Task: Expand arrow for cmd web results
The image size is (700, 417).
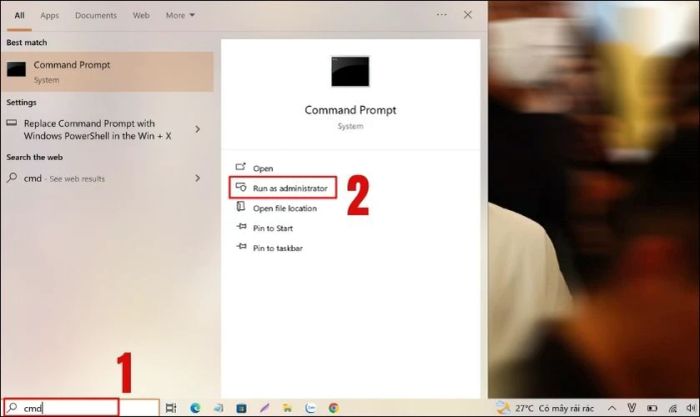Action: (x=198, y=178)
